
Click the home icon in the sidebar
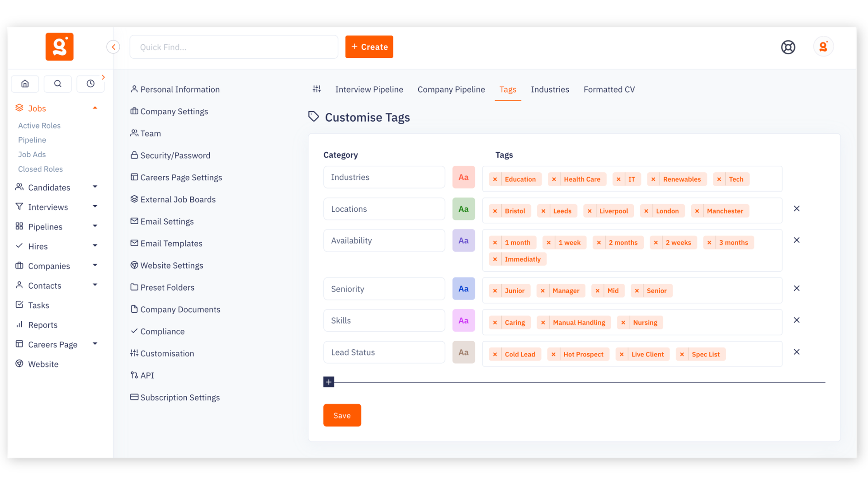coord(25,84)
